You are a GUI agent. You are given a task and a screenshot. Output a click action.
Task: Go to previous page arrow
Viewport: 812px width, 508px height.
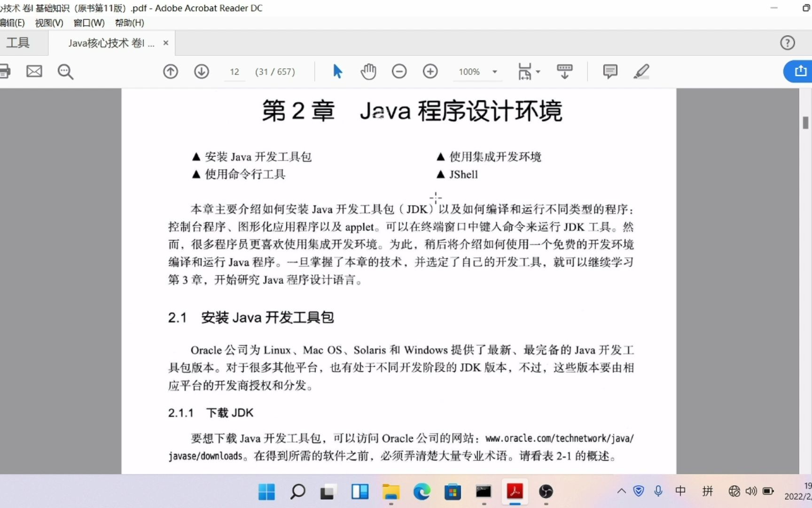(x=171, y=71)
